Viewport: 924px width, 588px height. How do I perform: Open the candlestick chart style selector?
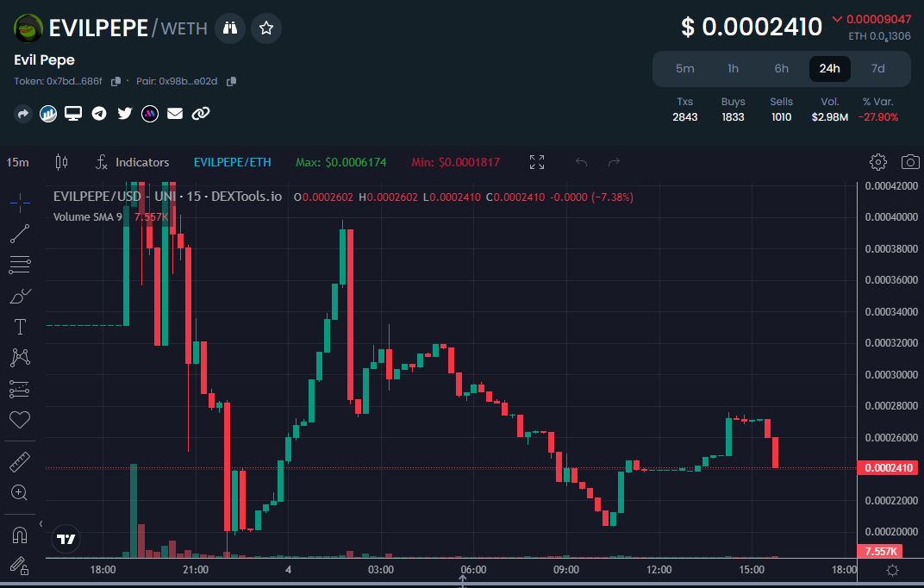click(61, 162)
